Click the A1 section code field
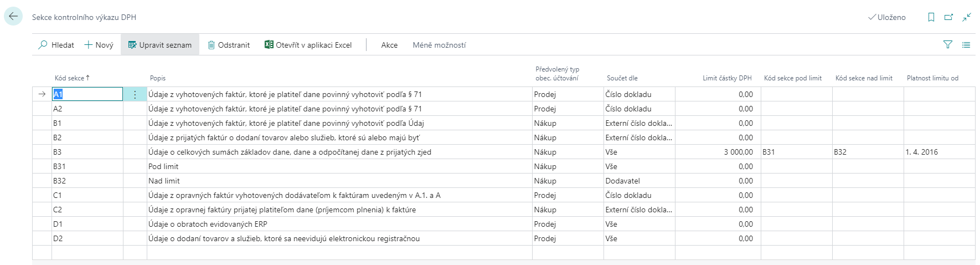The image size is (980, 265). pos(87,94)
